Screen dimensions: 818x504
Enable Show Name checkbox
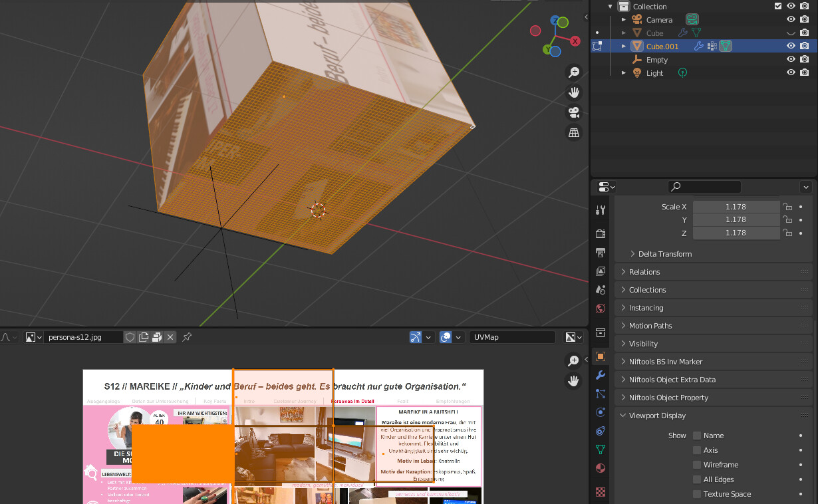[697, 436]
